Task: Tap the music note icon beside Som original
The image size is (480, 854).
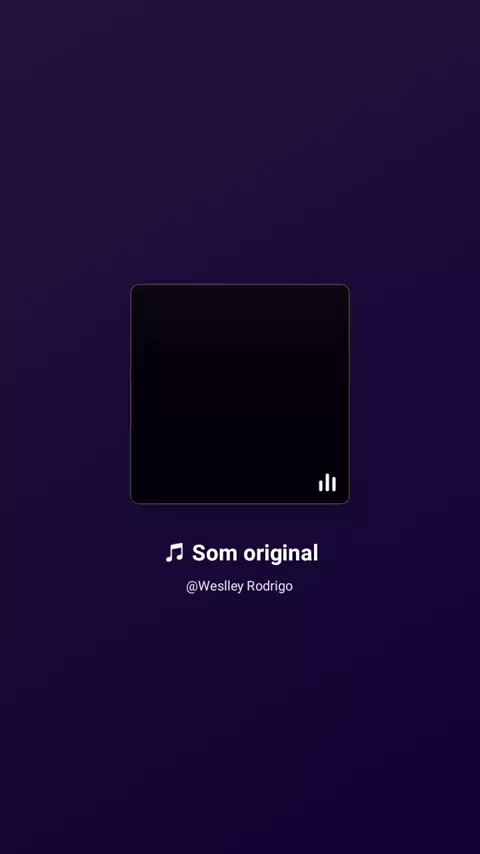Action: pyautogui.click(x=174, y=552)
